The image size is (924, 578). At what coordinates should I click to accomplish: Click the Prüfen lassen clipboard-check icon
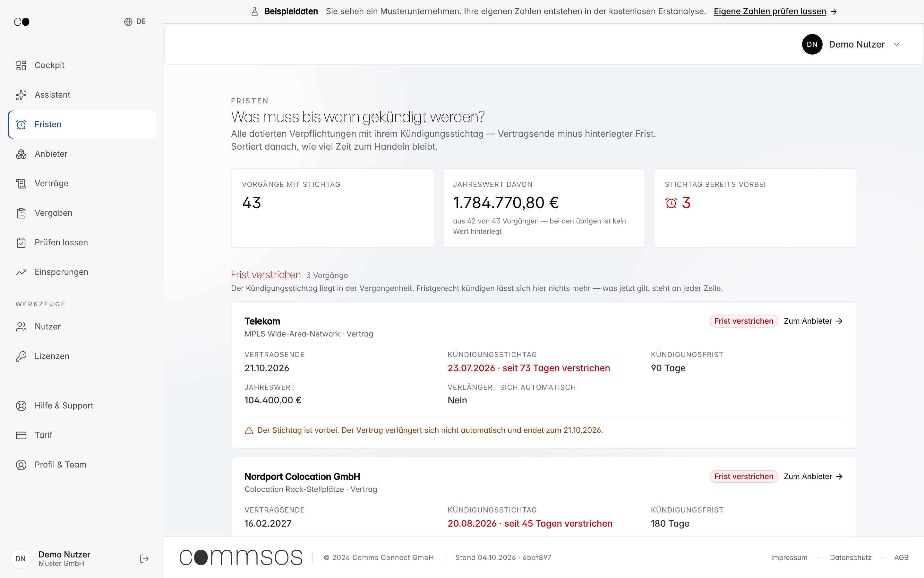pyautogui.click(x=21, y=243)
